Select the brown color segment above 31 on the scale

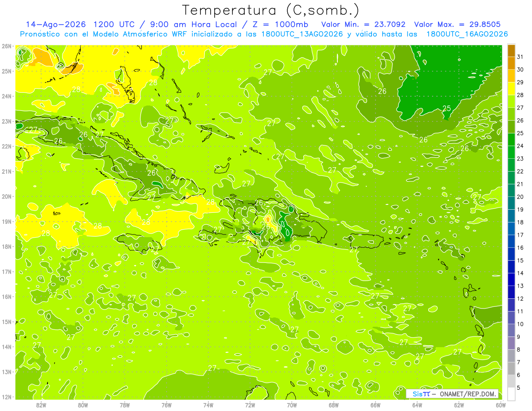coord(511,51)
